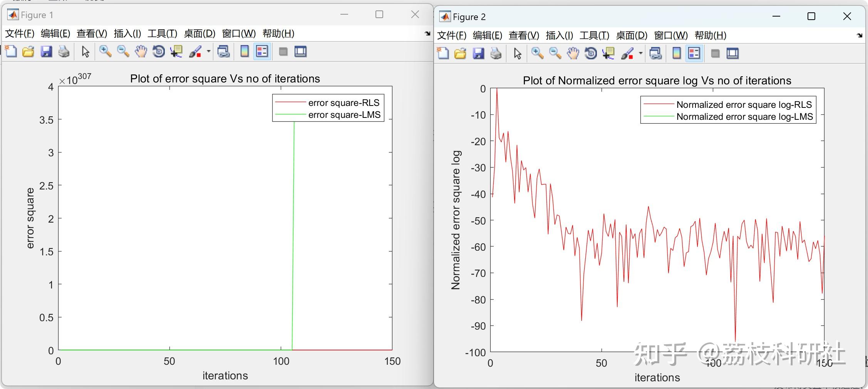Toggle Rotate 3D tool in Figure 1

159,51
